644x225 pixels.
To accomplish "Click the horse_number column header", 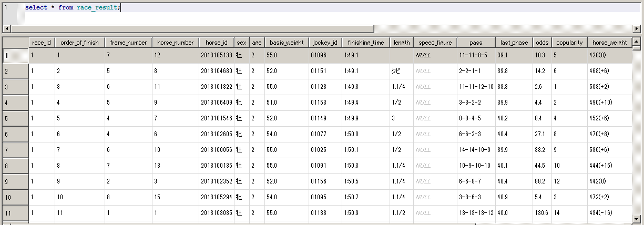I will click(175, 43).
